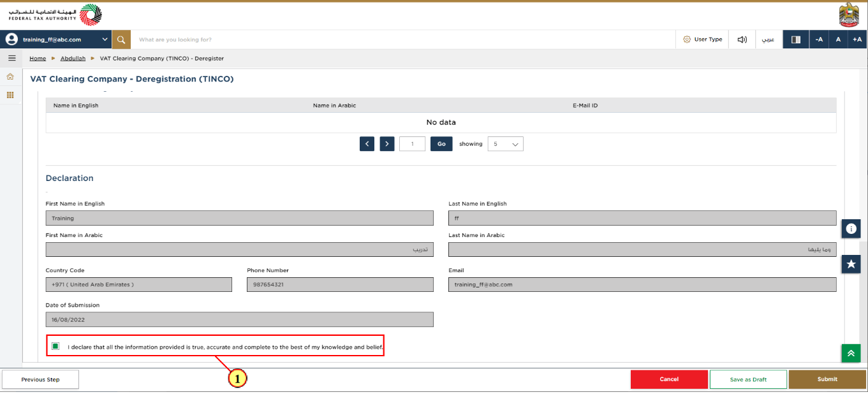Click the E-Mail ID column header
Image resolution: width=868 pixels, height=413 pixels.
pyautogui.click(x=585, y=105)
